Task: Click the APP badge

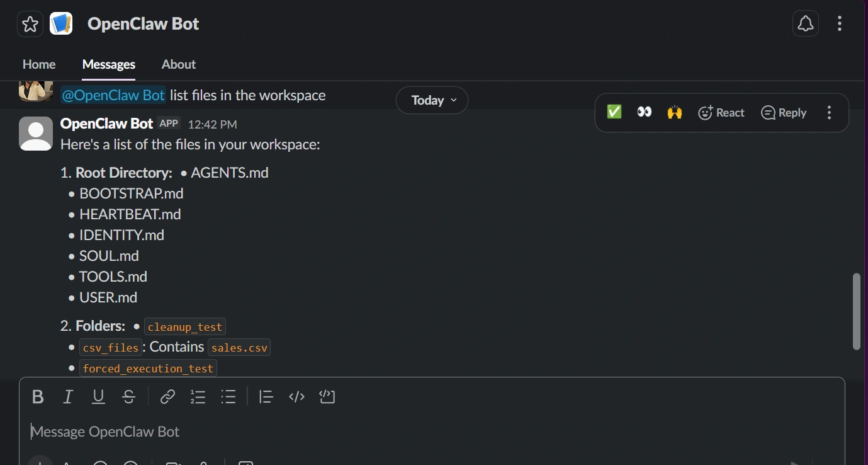Action: 169,123
